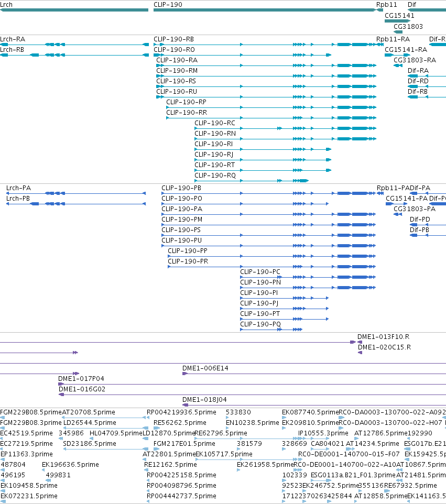Click BAC clone DME1-006E14

pos(205,368)
